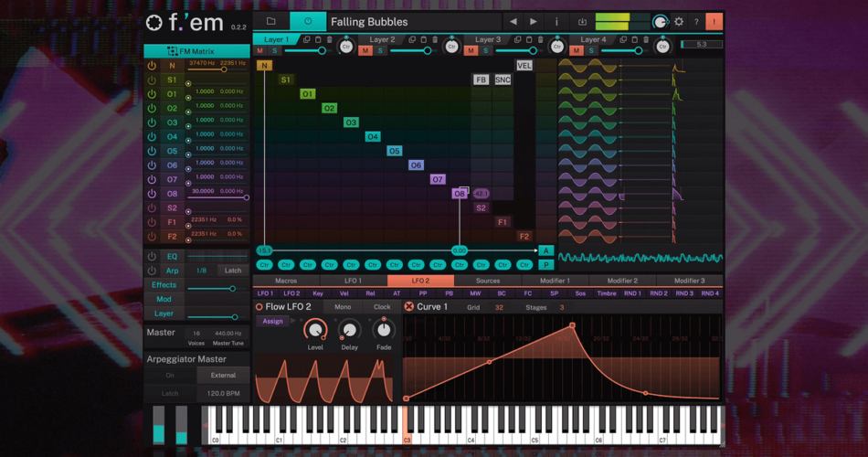Open the preset browser folder icon
The image size is (868, 457).
click(x=271, y=21)
